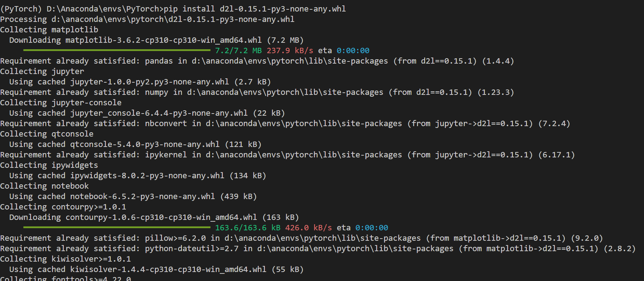Click the jupyter-1.0.0 cached wheel line
The width and height of the screenshot is (644, 281).
pyautogui.click(x=140, y=82)
